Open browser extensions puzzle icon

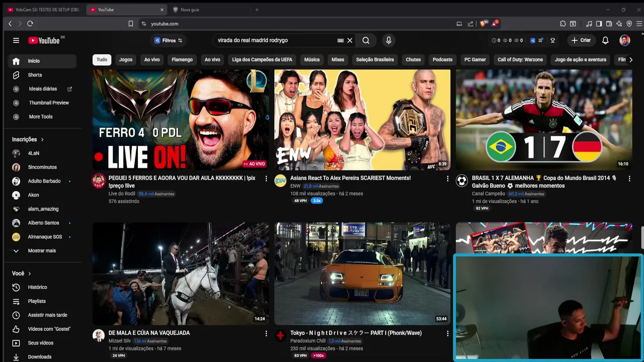(x=562, y=24)
